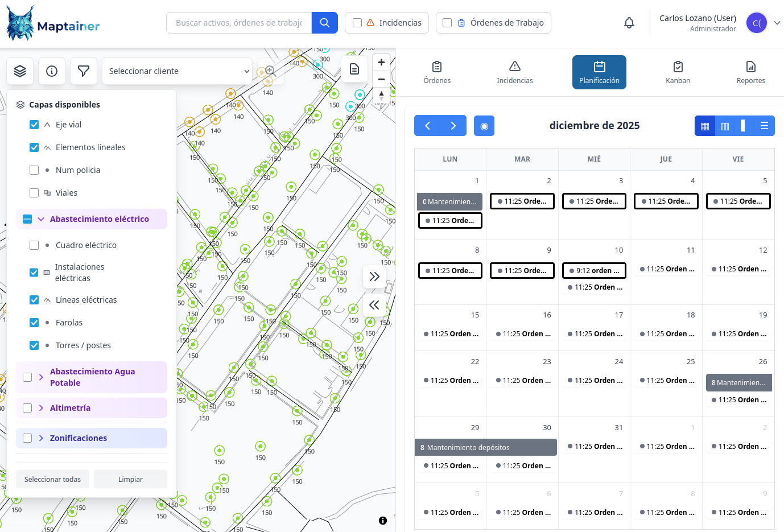This screenshot has width=784, height=532.
Task: Click the Seleccionar todas button
Action: [52, 479]
